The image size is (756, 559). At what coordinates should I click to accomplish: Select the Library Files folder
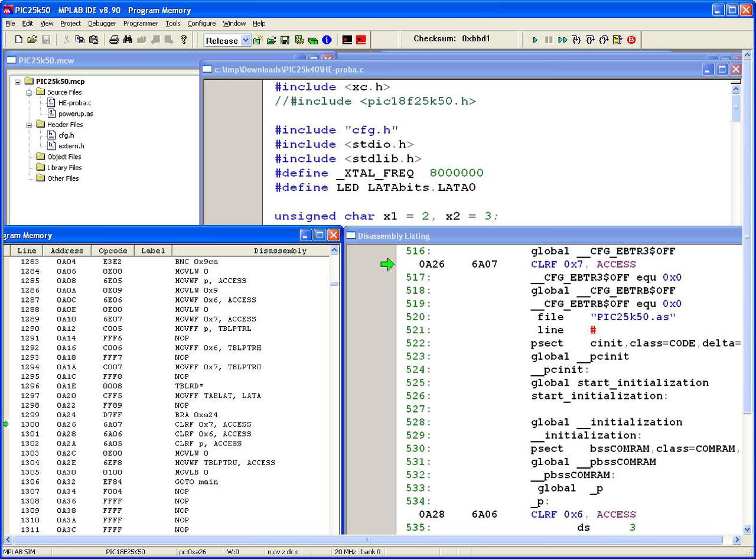click(x=64, y=167)
